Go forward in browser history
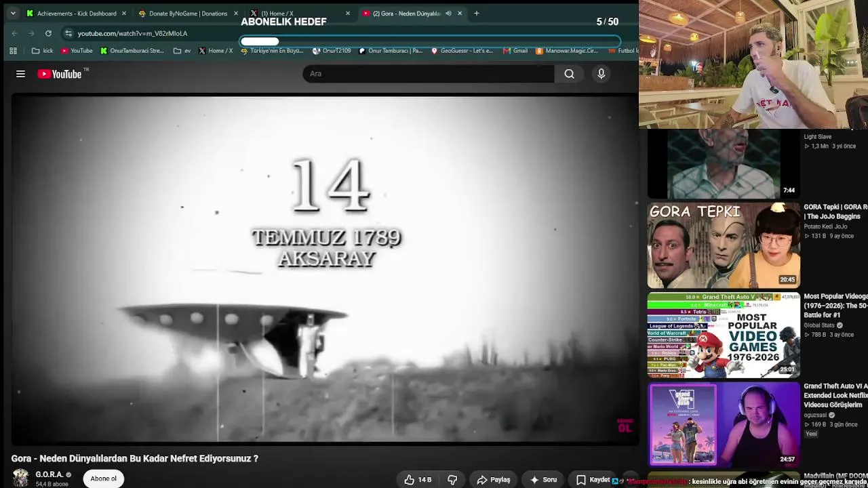This screenshot has height=488, width=868. pyautogui.click(x=31, y=33)
